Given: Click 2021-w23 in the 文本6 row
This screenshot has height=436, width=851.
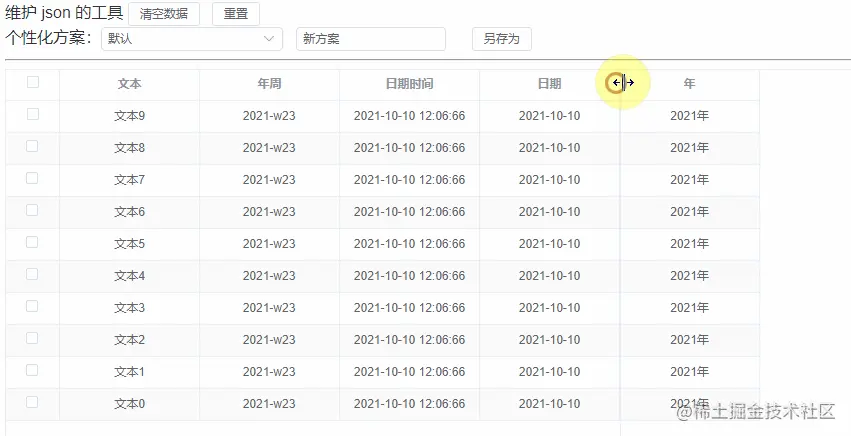Looking at the screenshot, I should tap(269, 212).
